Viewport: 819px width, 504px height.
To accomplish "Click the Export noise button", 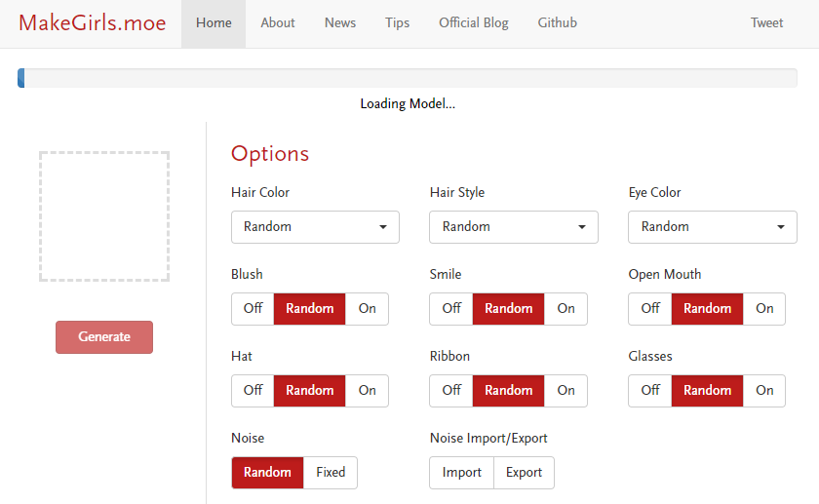I will (x=524, y=473).
